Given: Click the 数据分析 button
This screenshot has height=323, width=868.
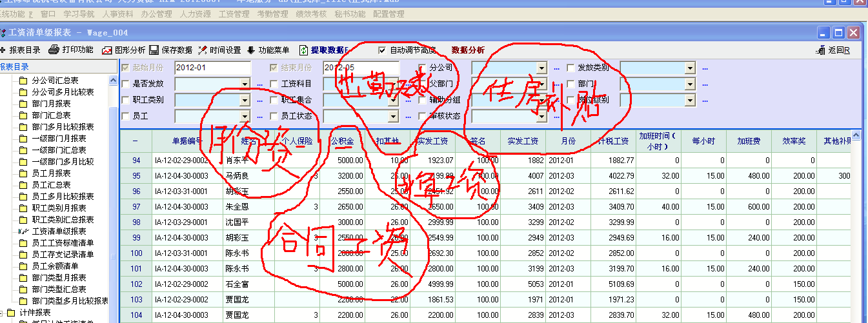Looking at the screenshot, I should coord(468,50).
